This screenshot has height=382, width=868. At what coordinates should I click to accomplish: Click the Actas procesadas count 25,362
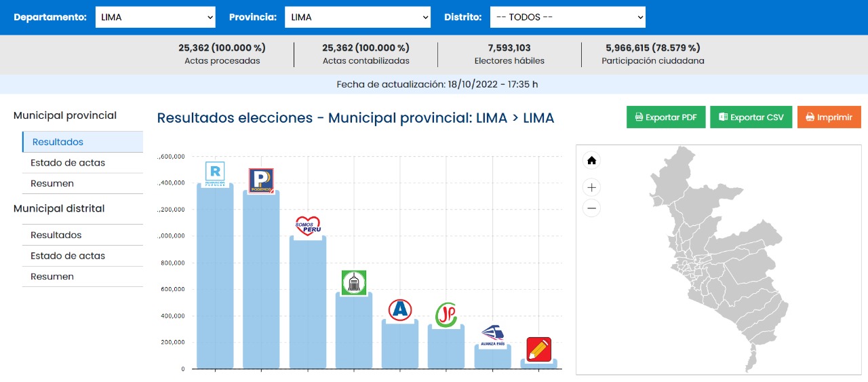pos(222,47)
